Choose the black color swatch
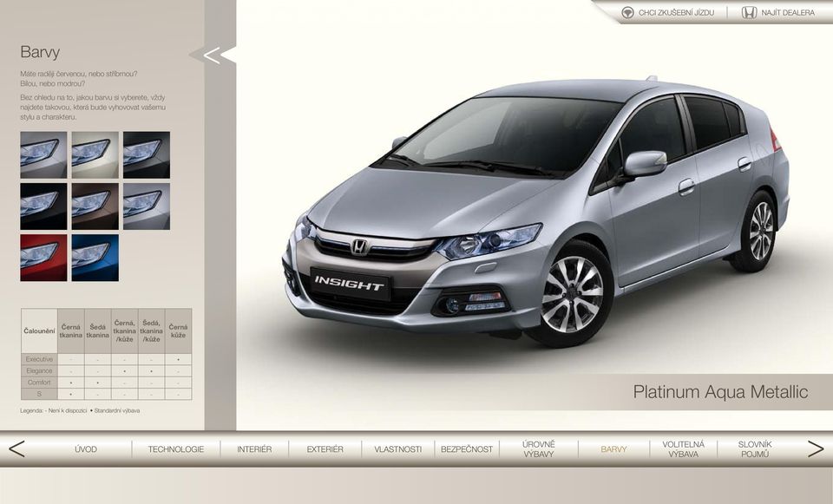 pyautogui.click(x=43, y=206)
